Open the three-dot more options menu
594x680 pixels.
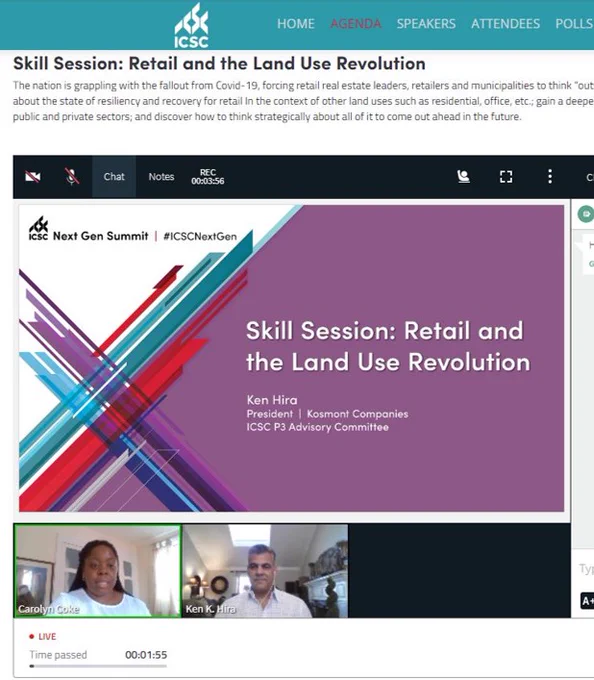click(x=550, y=177)
